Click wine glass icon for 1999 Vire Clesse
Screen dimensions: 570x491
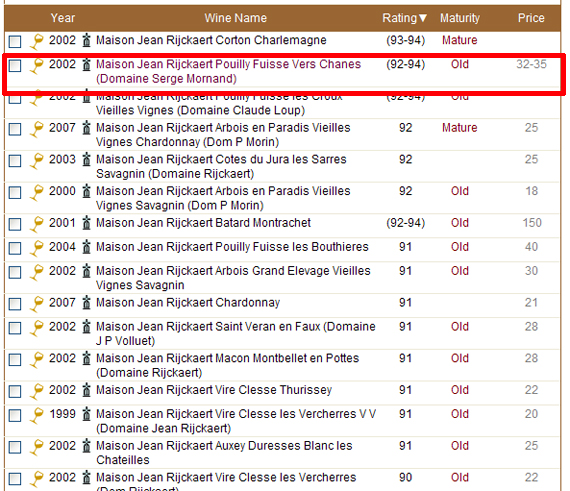[x=37, y=415]
